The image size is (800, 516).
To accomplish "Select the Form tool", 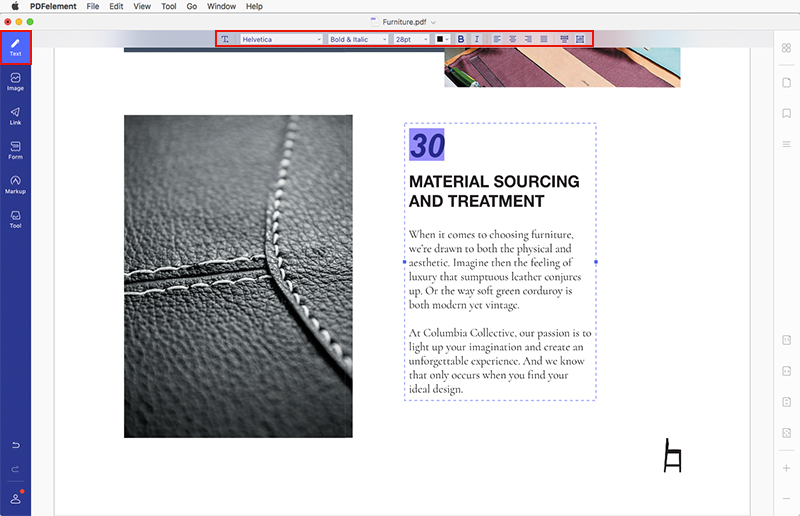I will (x=15, y=150).
